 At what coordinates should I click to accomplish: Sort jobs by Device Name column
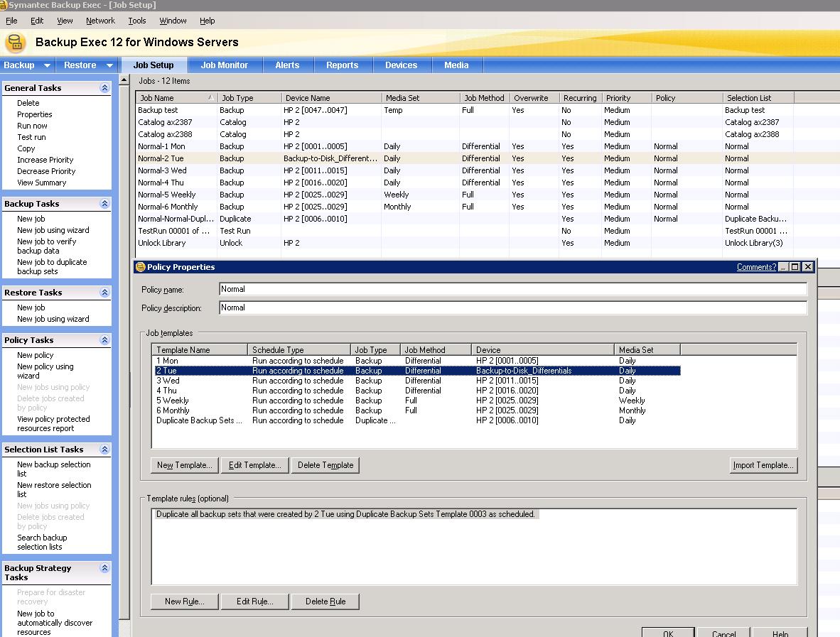(331, 98)
